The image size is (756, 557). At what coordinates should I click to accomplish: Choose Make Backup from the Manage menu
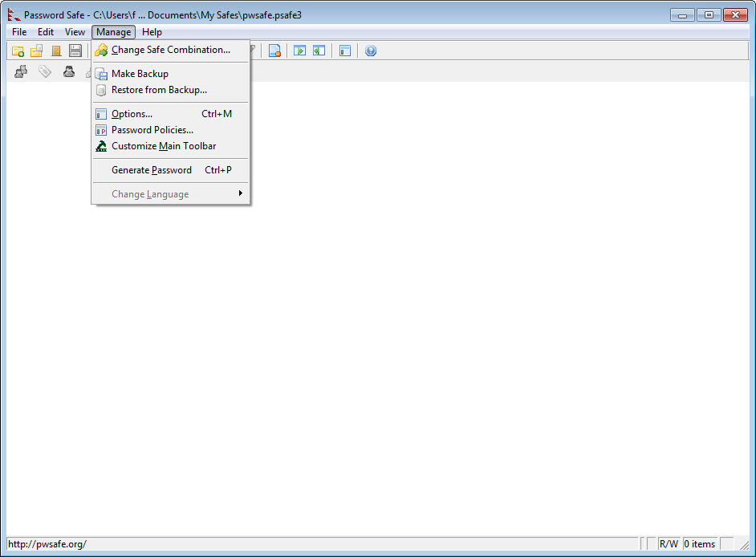point(140,74)
